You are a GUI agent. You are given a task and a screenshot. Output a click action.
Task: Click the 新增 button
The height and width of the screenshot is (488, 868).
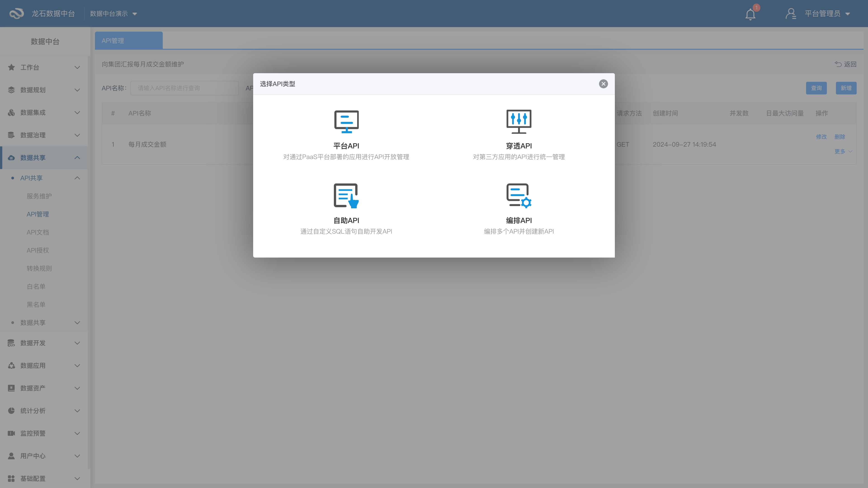pyautogui.click(x=846, y=88)
